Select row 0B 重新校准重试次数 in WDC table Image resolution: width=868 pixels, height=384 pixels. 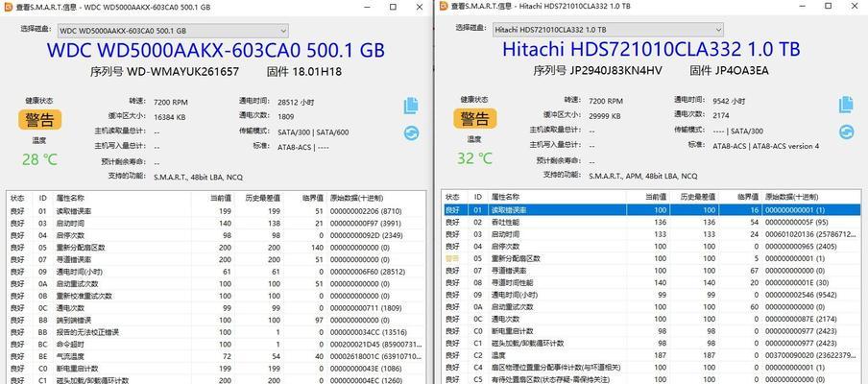(x=216, y=296)
